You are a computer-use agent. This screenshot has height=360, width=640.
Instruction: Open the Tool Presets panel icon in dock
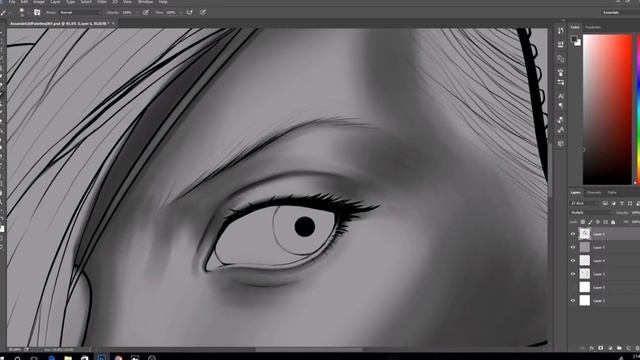561,120
